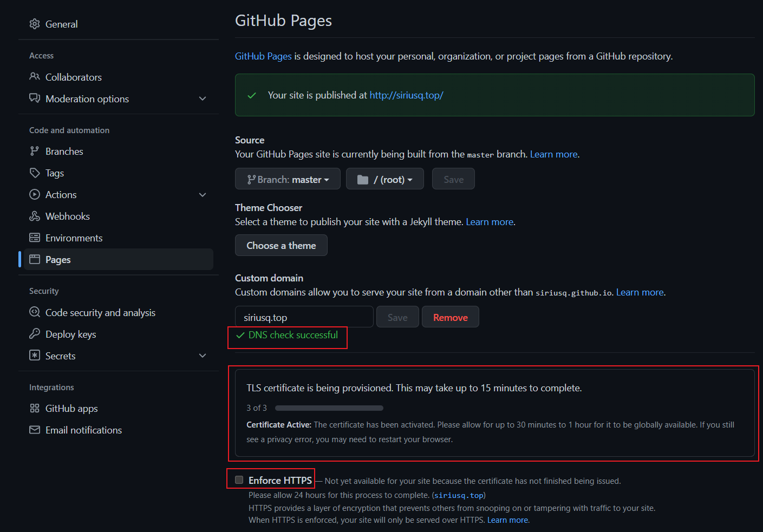Click Save button in Source section

pyautogui.click(x=453, y=179)
